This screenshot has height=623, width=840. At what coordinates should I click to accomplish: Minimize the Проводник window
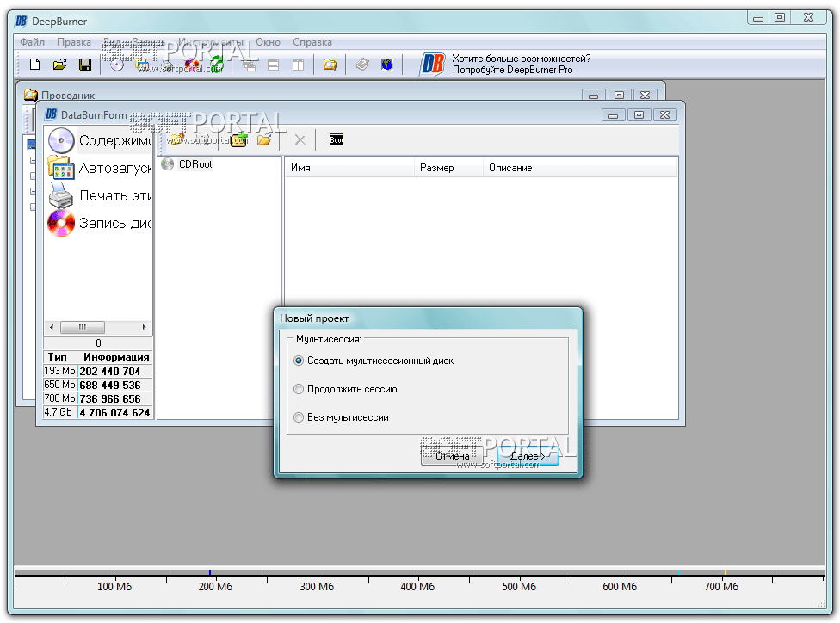(x=594, y=95)
